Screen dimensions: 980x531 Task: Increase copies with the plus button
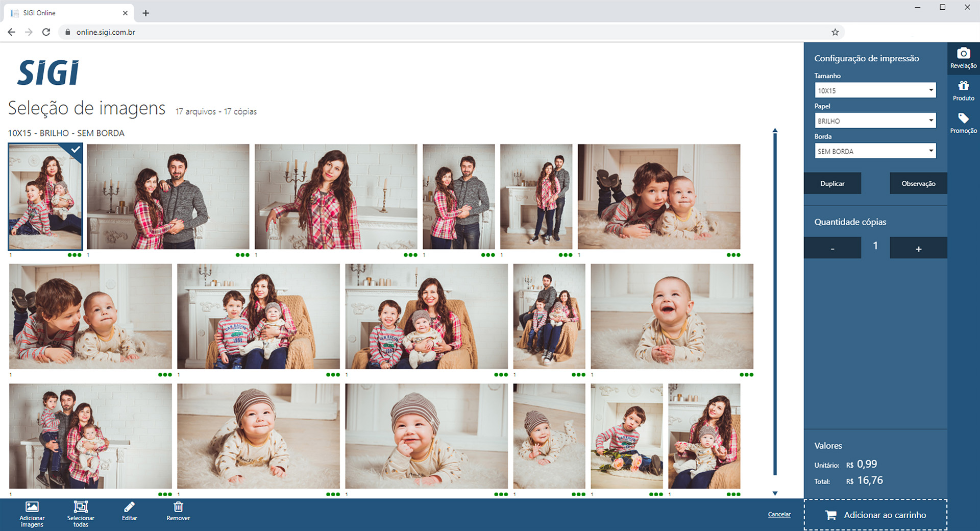click(918, 249)
